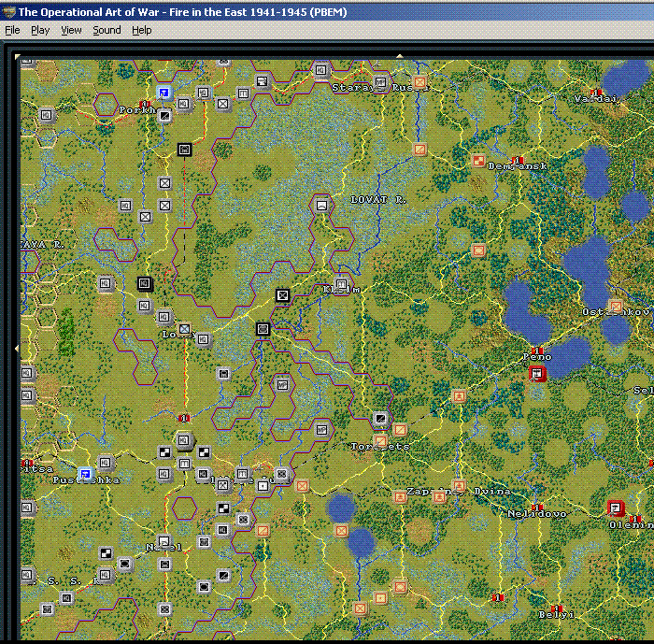Select the tan infantry counter at Loknya
The height and width of the screenshot is (644, 654).
pos(184,329)
